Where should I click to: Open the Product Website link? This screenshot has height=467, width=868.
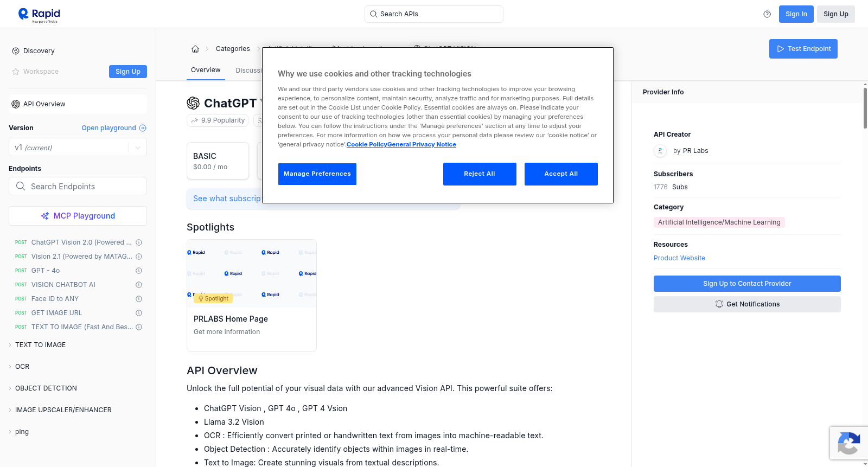[x=679, y=258]
